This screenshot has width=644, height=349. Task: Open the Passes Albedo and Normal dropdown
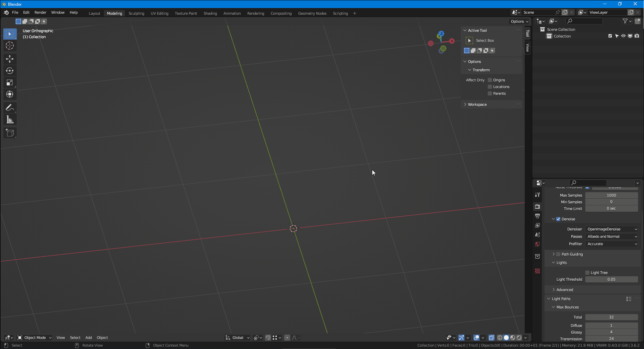(x=612, y=236)
